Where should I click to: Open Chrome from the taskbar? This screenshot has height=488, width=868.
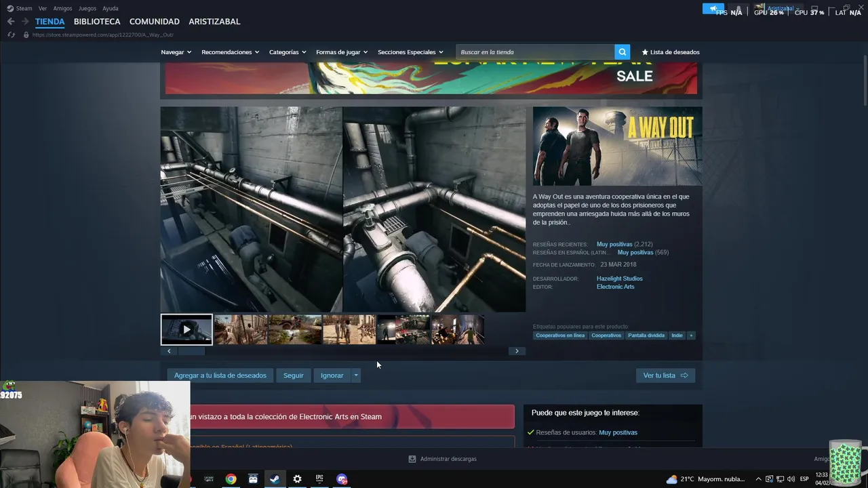pyautogui.click(x=231, y=479)
